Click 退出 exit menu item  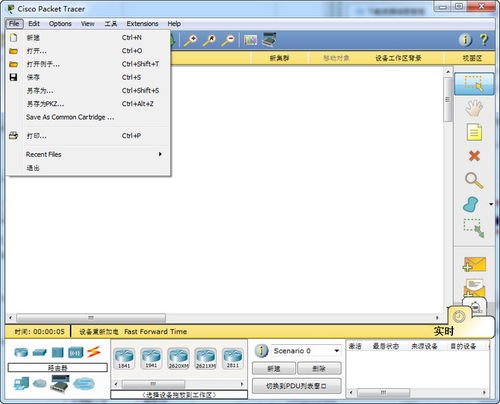coord(88,168)
